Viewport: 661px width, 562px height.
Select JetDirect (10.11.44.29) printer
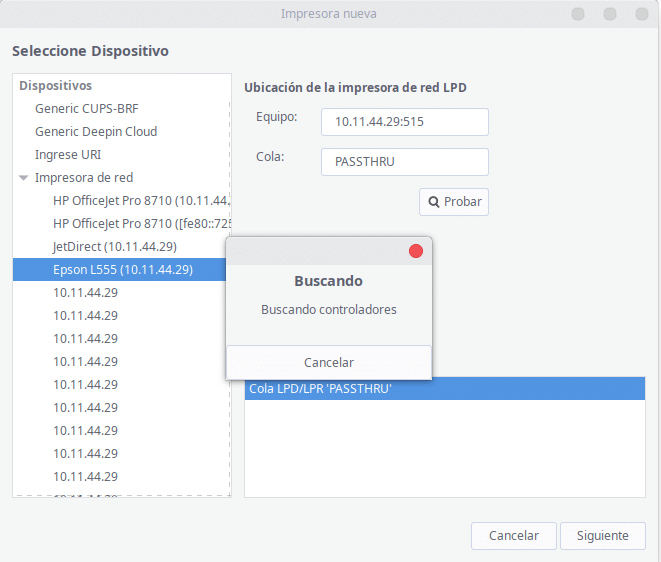tap(115, 246)
